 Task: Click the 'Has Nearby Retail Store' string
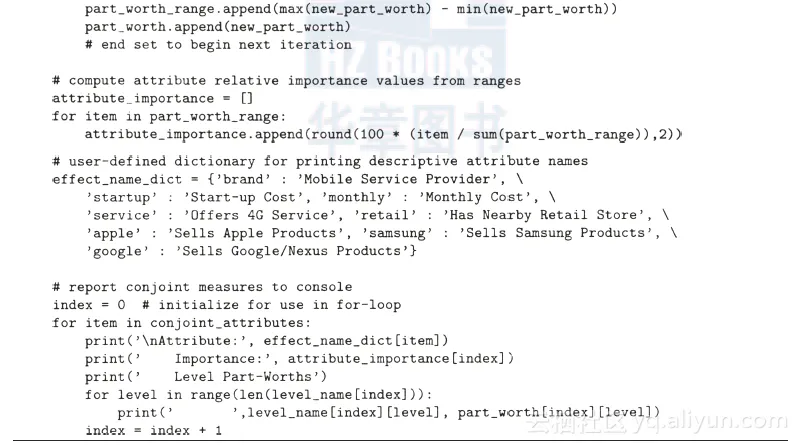point(544,215)
